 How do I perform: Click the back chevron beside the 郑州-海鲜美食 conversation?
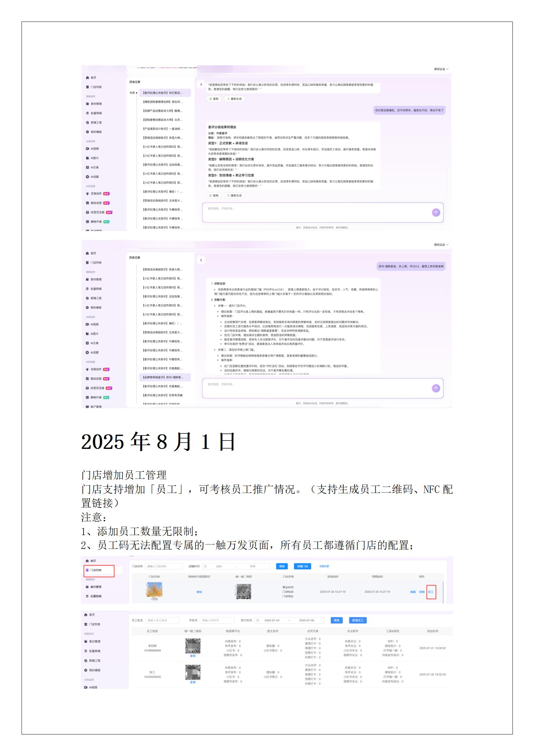[201, 260]
